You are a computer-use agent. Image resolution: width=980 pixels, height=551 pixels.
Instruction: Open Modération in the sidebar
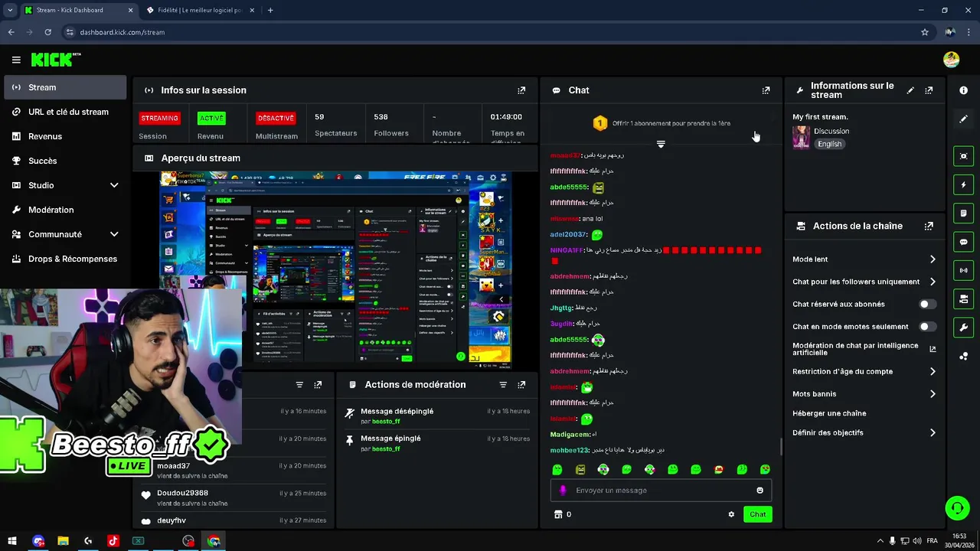[66, 210]
